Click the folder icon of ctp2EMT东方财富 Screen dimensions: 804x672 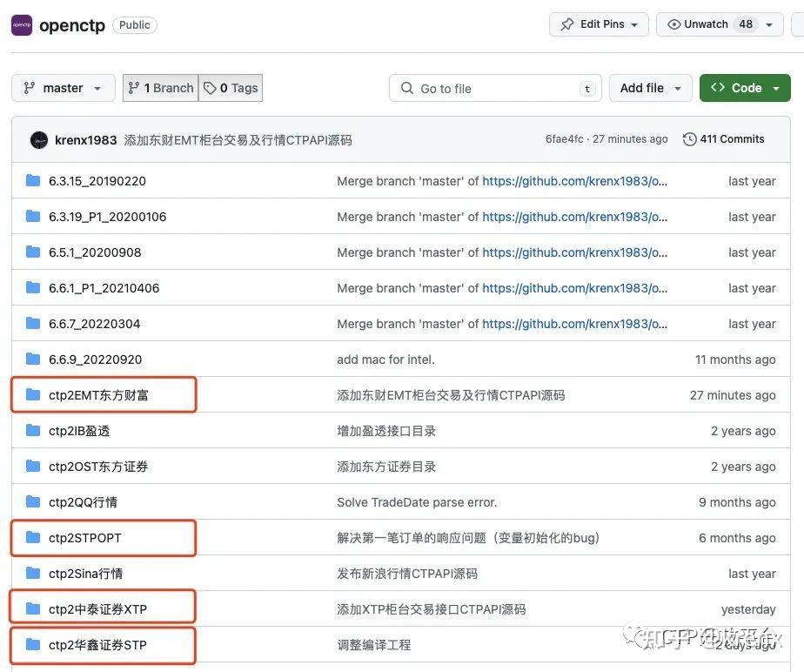pyautogui.click(x=33, y=394)
